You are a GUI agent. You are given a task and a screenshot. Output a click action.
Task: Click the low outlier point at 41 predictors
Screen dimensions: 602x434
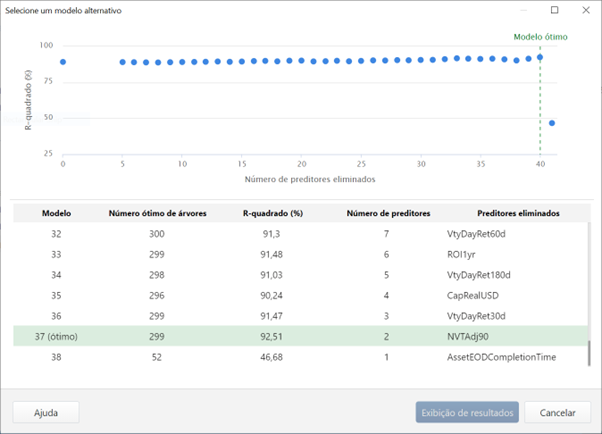tap(552, 124)
